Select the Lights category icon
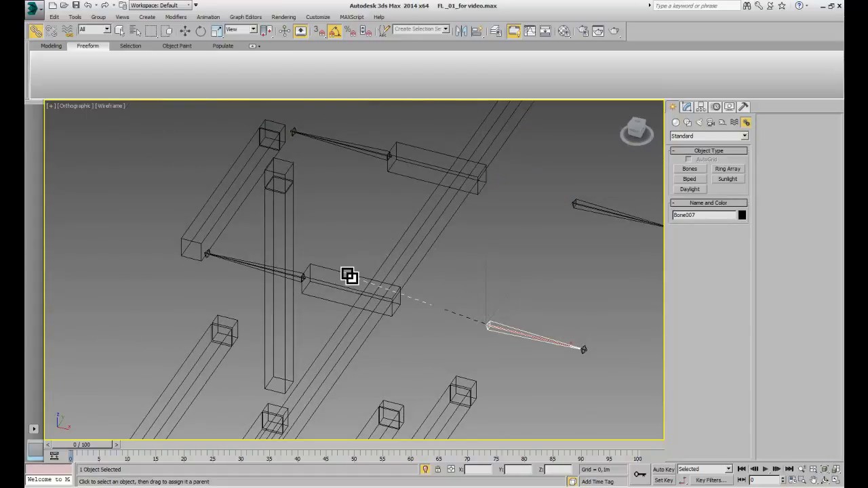The image size is (868, 488). [699, 123]
